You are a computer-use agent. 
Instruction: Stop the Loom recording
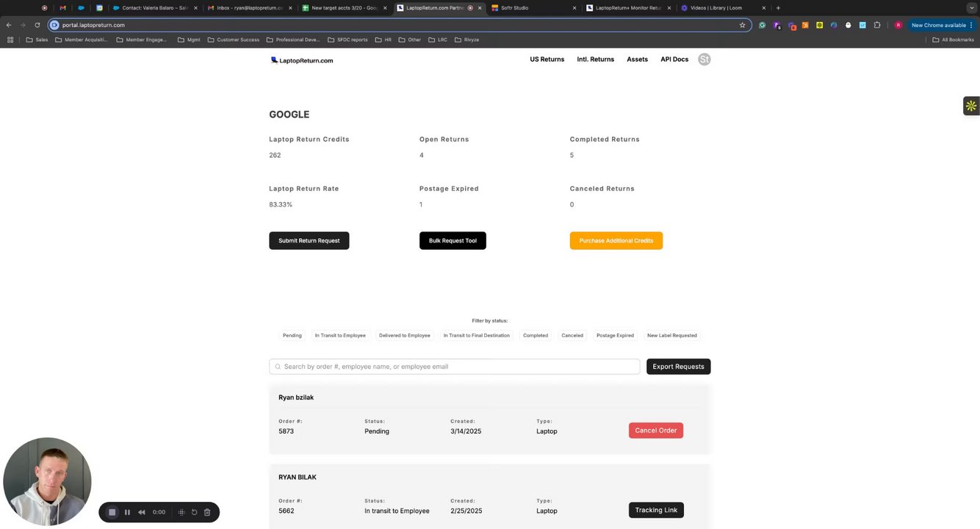click(112, 512)
